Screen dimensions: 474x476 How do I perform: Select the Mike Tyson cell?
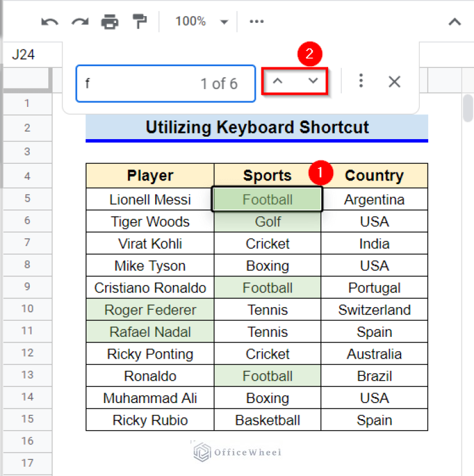pos(150,266)
